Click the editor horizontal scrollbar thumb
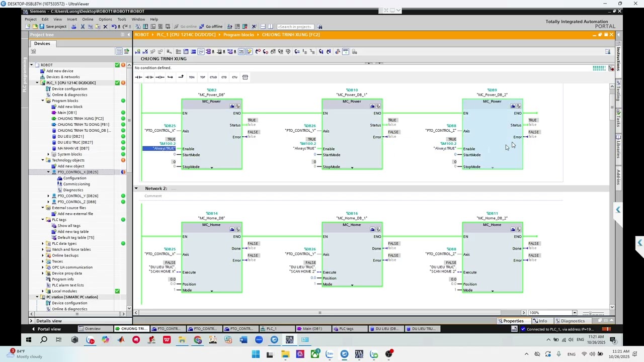This screenshot has height=362, width=644. (x=319, y=313)
